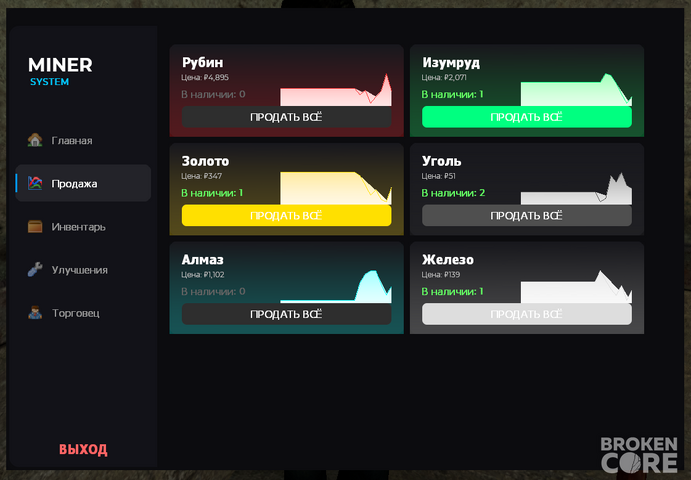Click Алмаз stock text В наличии: 0
The width and height of the screenshot is (691, 480).
click(x=213, y=291)
